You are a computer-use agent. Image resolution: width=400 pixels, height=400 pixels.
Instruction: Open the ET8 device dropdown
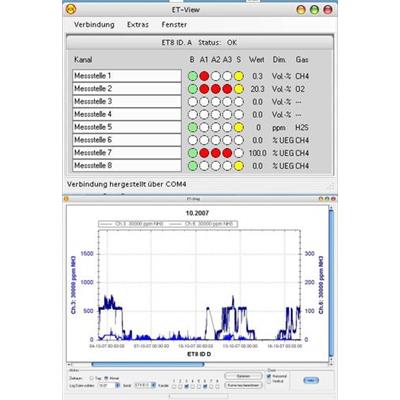(x=153, y=385)
